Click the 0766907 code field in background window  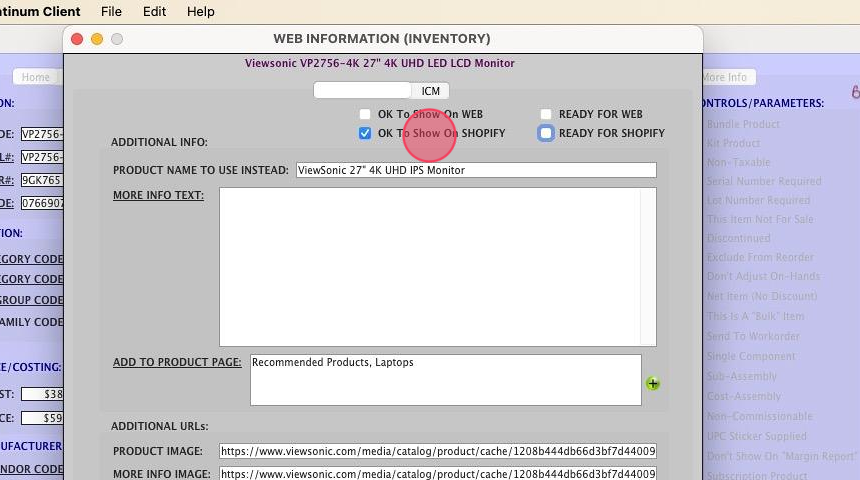(42, 203)
